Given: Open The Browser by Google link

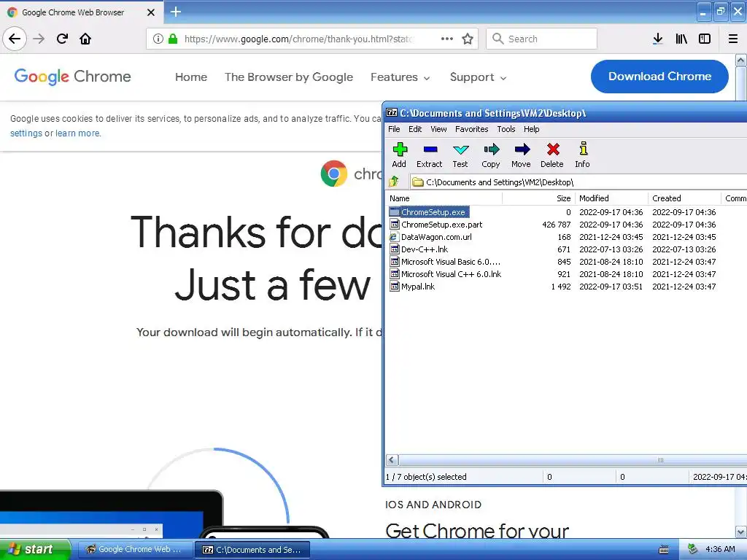Looking at the screenshot, I should coord(289,77).
